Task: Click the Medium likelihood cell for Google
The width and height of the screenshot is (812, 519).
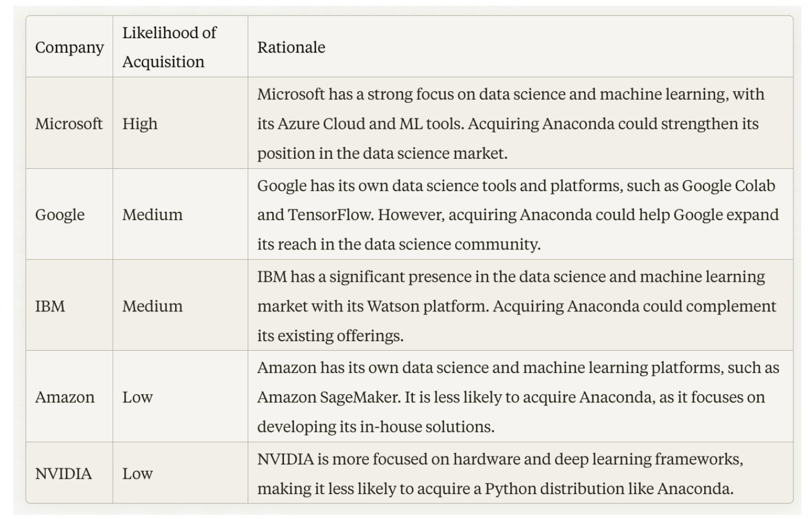Action: click(x=180, y=214)
